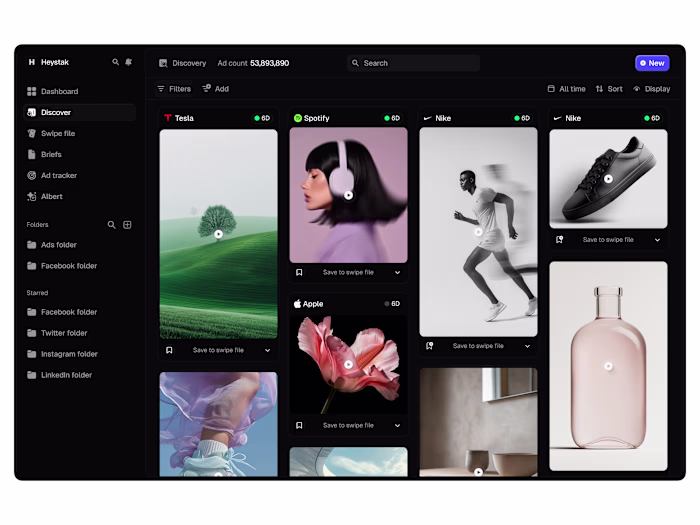The image size is (700, 525).
Task: Open starred Facebook folder
Action: (x=79, y=312)
